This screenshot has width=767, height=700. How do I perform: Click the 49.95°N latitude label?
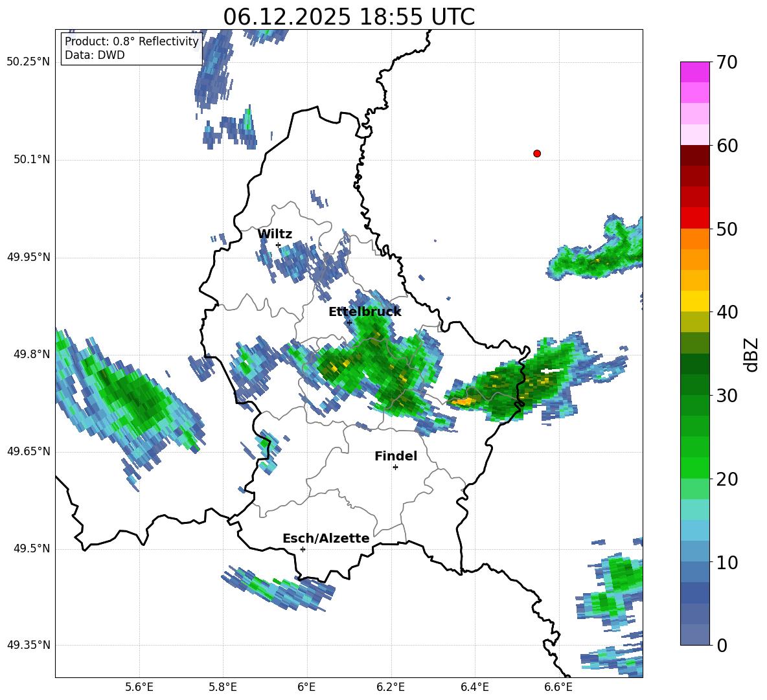coord(29,257)
